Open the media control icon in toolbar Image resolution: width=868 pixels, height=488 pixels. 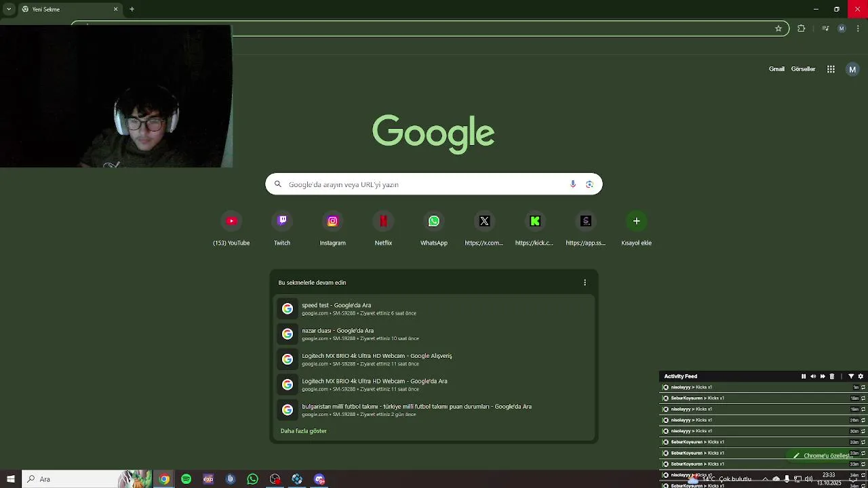point(825,28)
